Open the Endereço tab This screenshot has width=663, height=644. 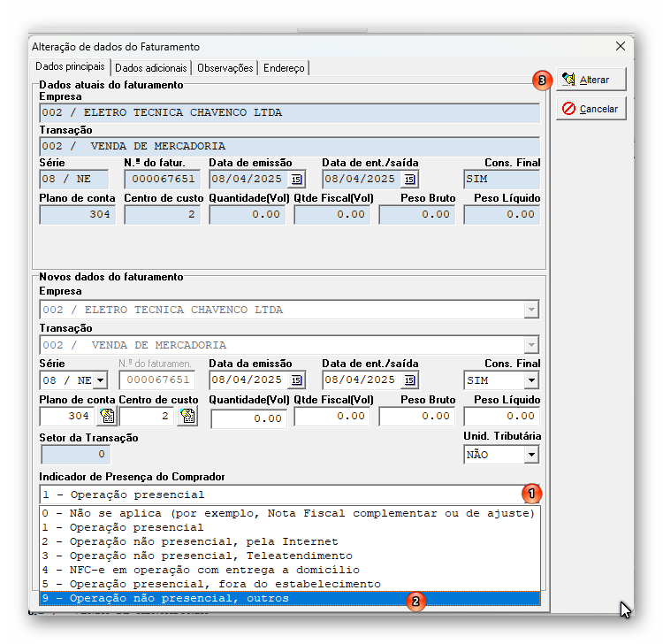click(284, 68)
